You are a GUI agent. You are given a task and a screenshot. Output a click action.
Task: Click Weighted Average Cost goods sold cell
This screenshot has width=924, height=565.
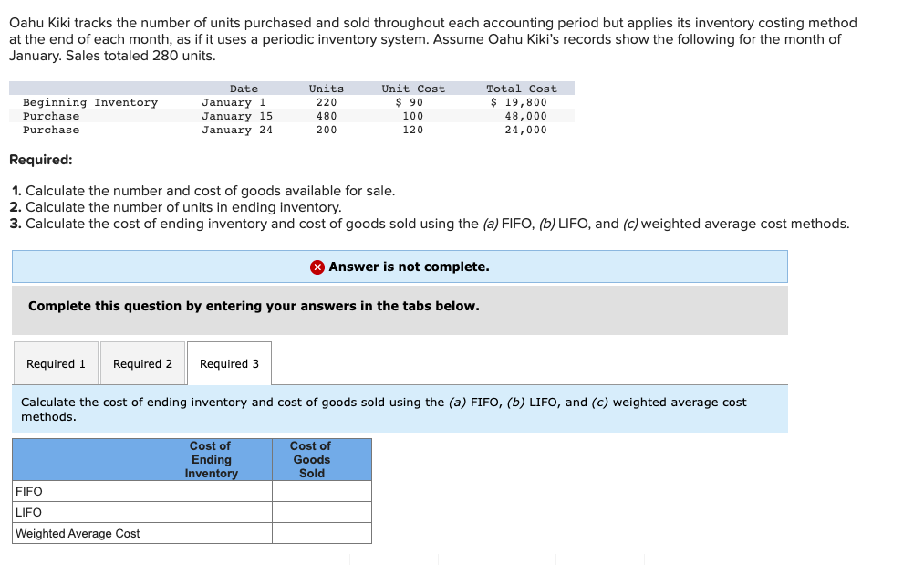coord(322,533)
